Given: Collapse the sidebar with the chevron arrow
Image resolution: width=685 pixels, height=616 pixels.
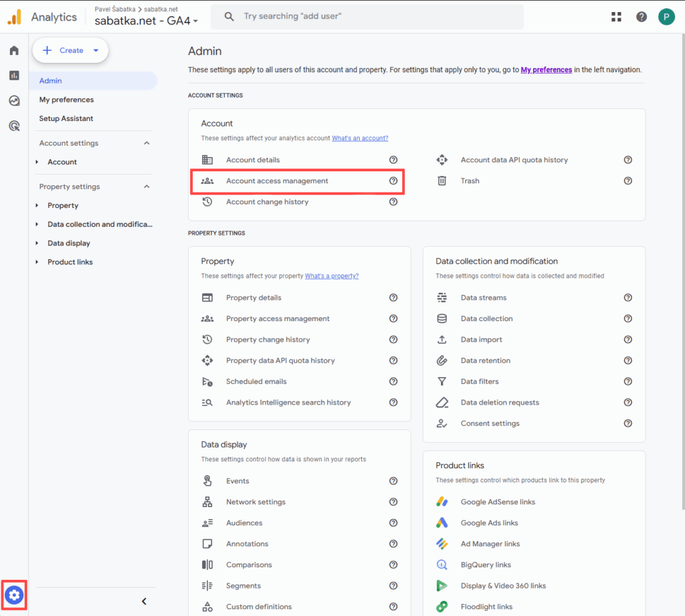Looking at the screenshot, I should 144,601.
